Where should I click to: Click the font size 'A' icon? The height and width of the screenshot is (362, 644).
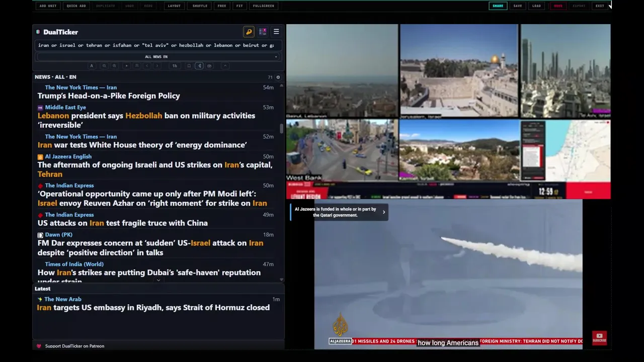click(x=92, y=66)
